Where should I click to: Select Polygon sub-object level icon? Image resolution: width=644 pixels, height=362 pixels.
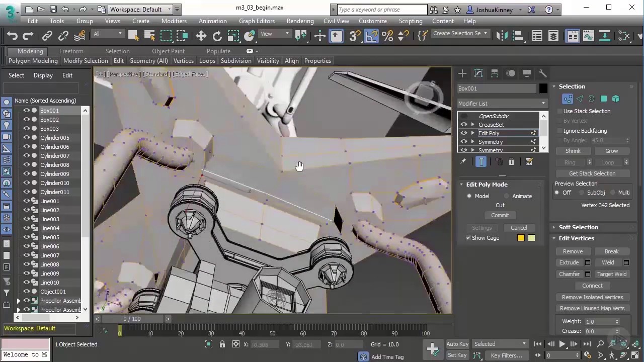pos(604,99)
